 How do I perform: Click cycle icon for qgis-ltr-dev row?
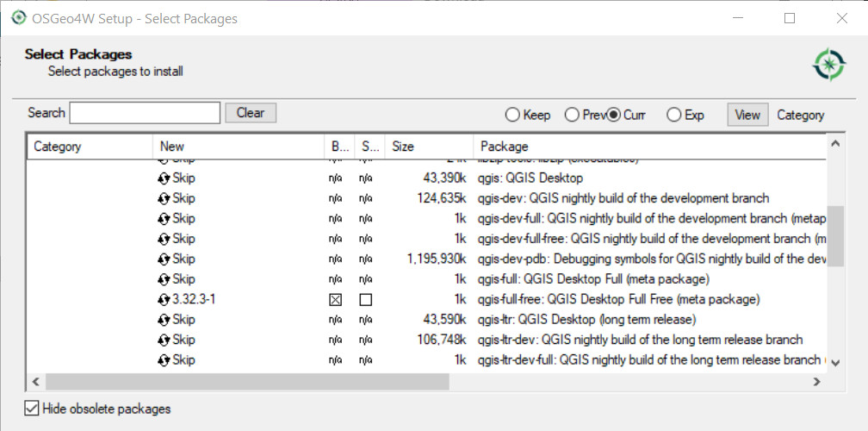[164, 340]
